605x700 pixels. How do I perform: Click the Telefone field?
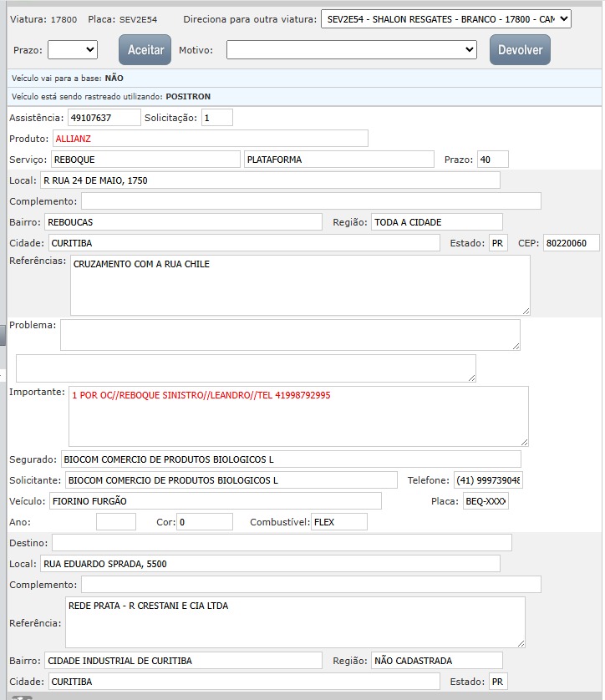pos(488,480)
